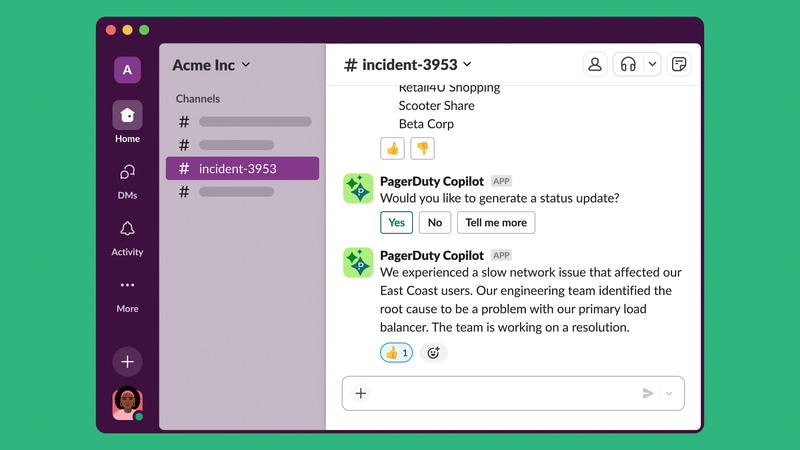The width and height of the screenshot is (800, 450).
Task: Click the Channels section heading
Action: click(198, 98)
